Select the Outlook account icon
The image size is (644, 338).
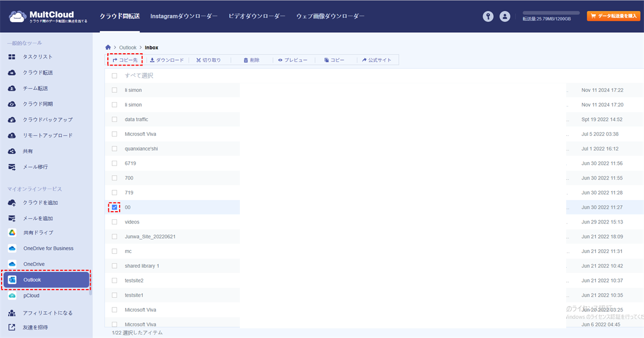click(12, 279)
